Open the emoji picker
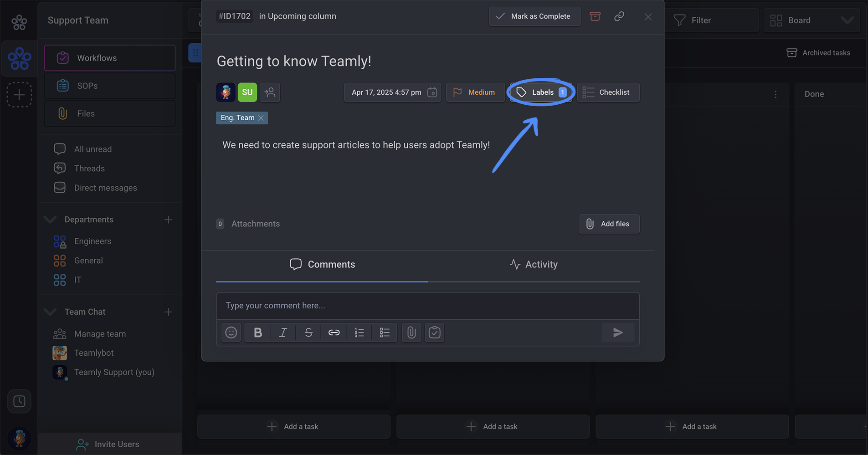This screenshot has height=455, width=868. 231,332
